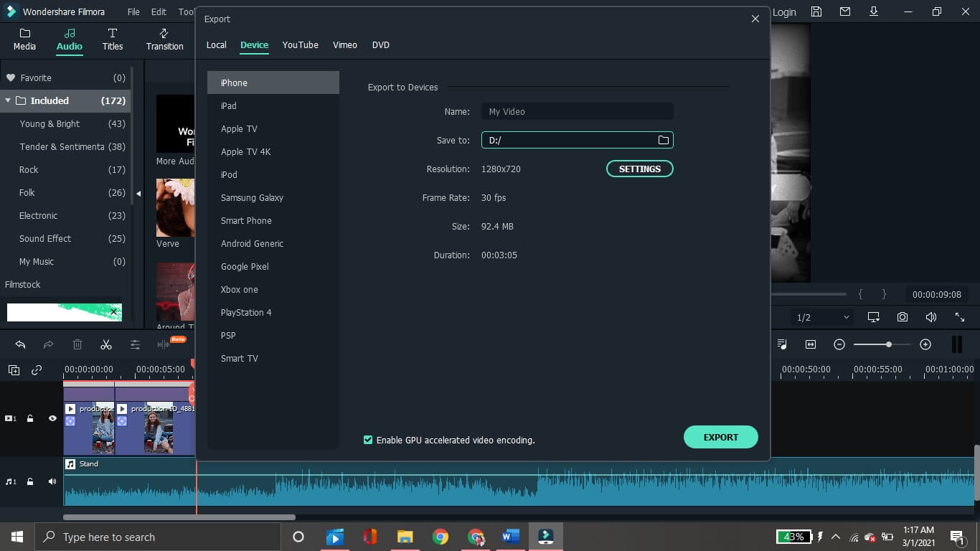Viewport: 980px width, 551px height.
Task: Select the YouTube export tab
Action: tap(300, 44)
